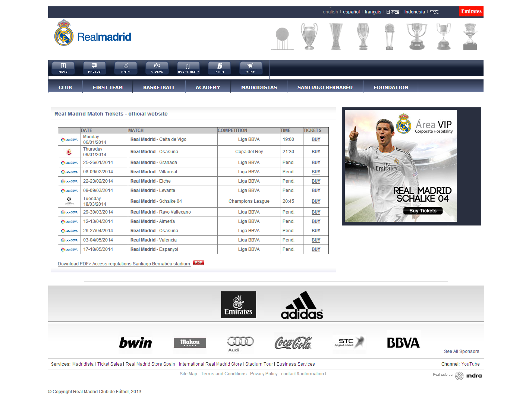Buy tickets for Real Madrid - Almería
532x407 pixels.
pos(316,221)
